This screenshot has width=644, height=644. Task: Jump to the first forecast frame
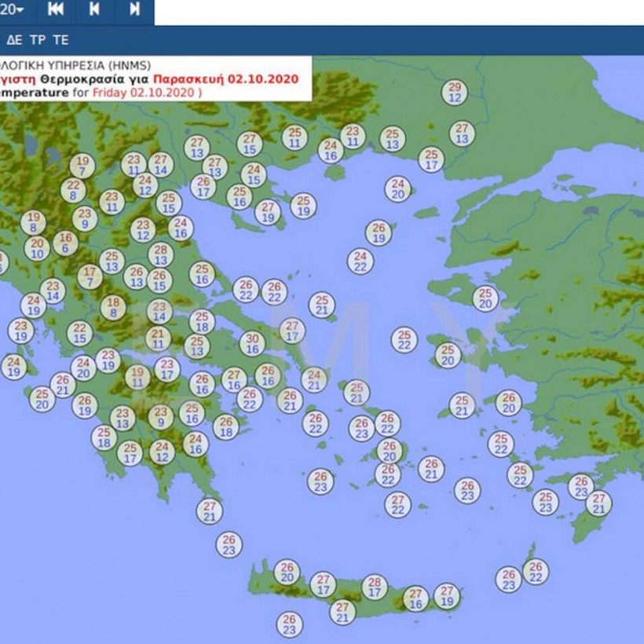(x=56, y=9)
